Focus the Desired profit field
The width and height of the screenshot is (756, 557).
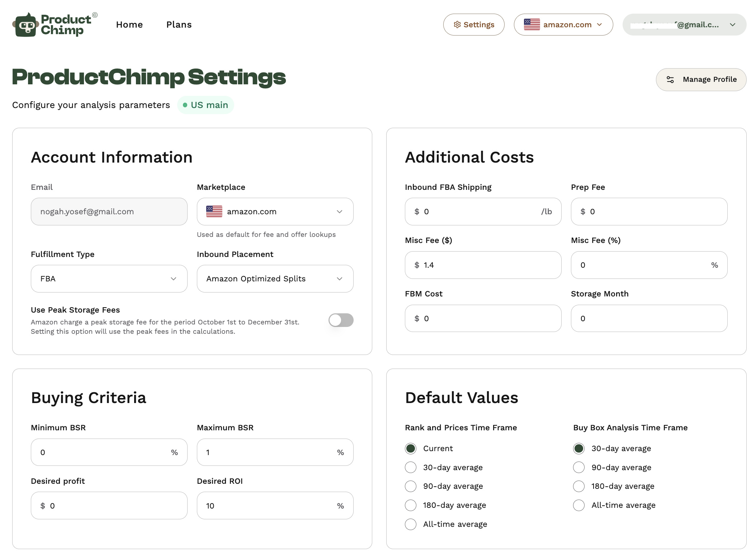tap(109, 506)
